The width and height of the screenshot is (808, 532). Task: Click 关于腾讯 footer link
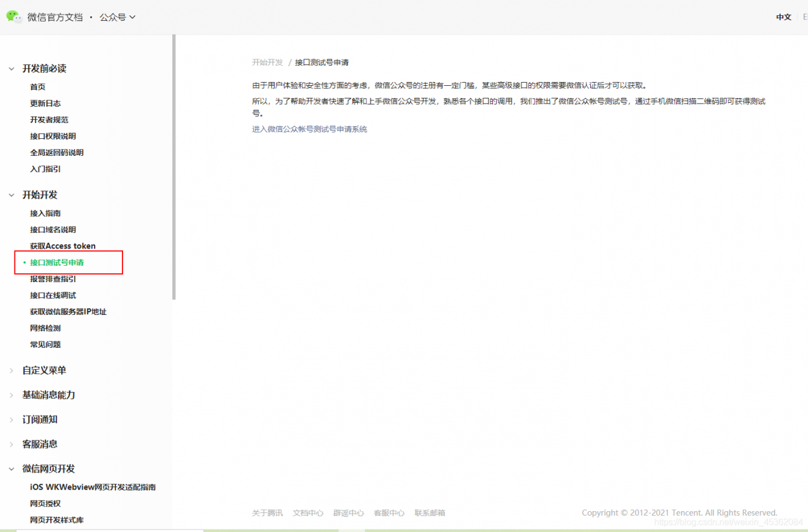[268, 513]
